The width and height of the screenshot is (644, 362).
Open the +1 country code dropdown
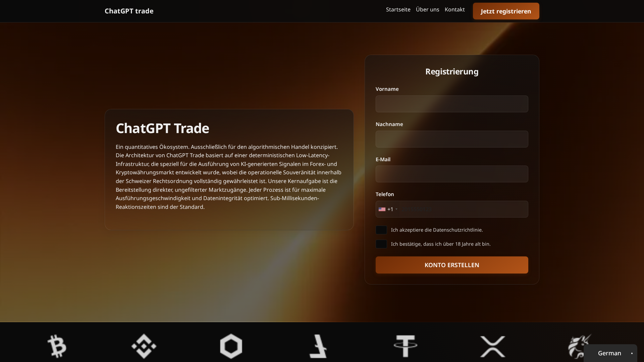pos(388,209)
